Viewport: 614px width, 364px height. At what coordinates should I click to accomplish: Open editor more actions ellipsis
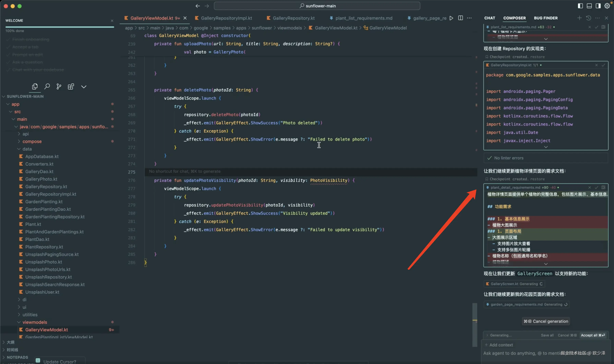pos(469,18)
